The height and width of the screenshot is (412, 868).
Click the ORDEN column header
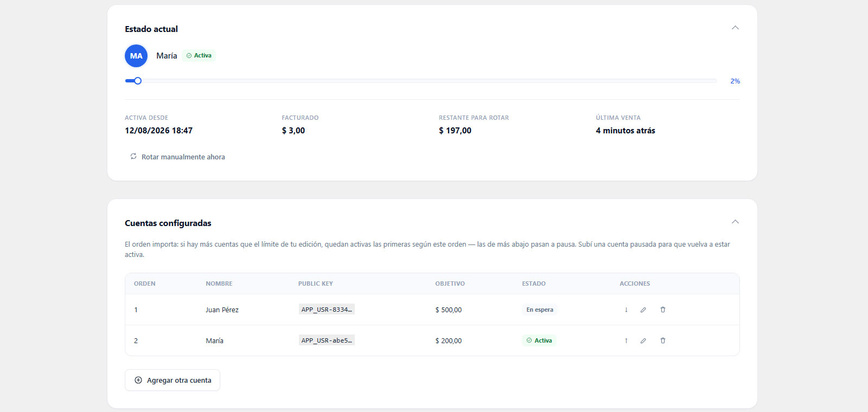pyautogui.click(x=145, y=284)
